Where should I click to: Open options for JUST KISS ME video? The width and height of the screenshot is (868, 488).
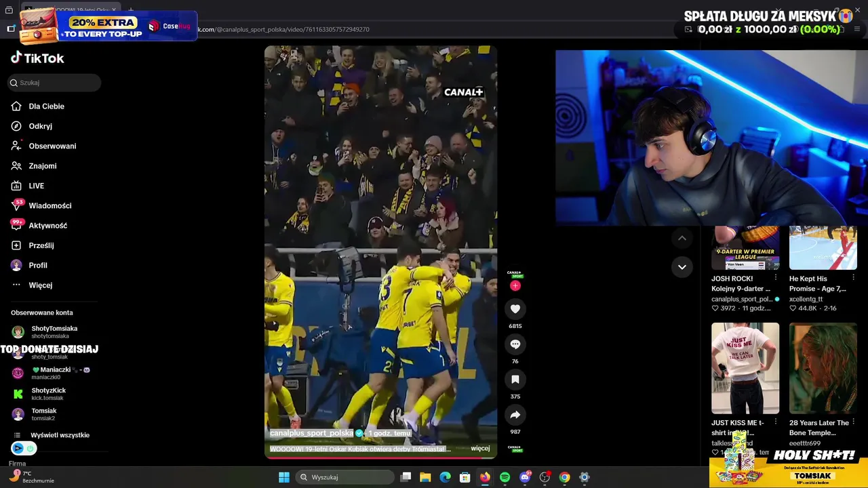776,422
